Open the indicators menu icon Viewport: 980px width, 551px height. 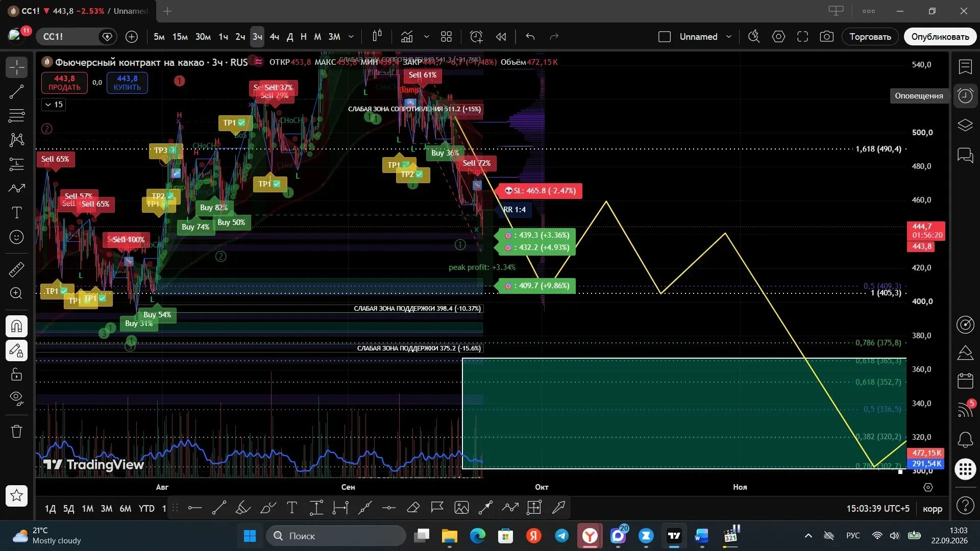407,37
